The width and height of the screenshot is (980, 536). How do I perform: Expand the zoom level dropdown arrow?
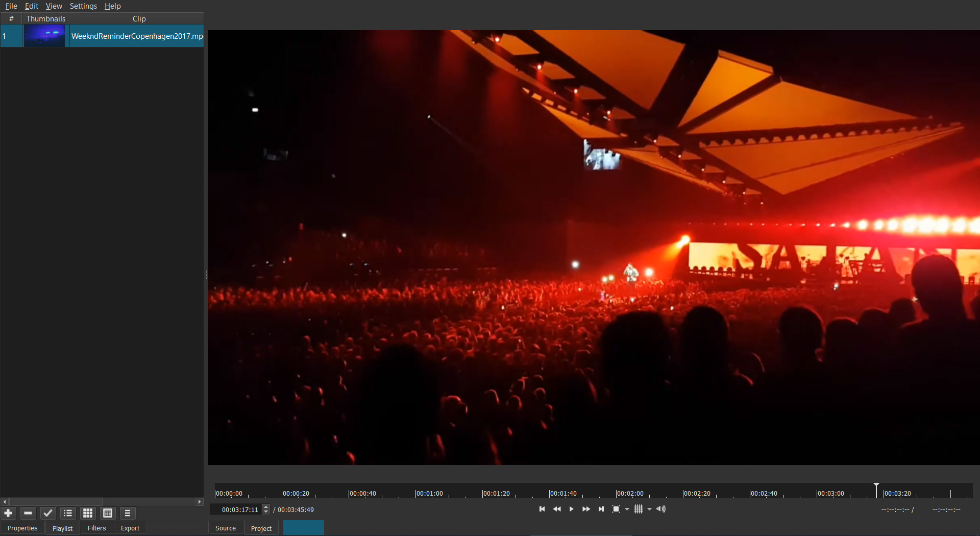point(627,509)
